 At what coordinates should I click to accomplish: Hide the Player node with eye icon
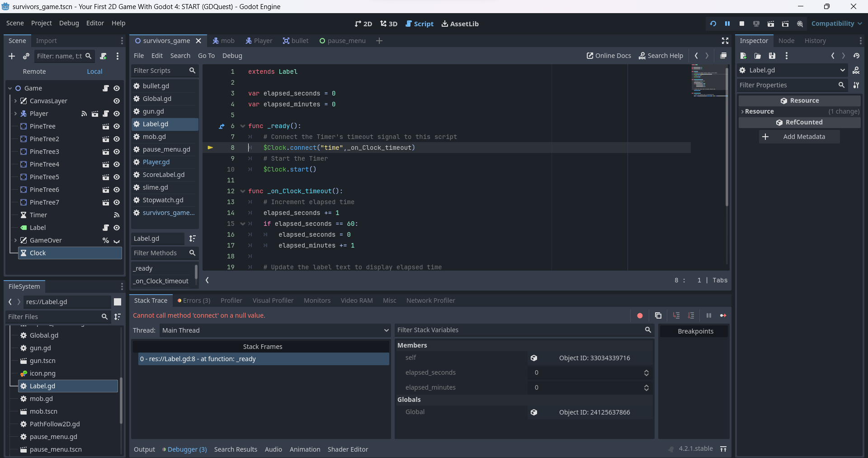117,114
